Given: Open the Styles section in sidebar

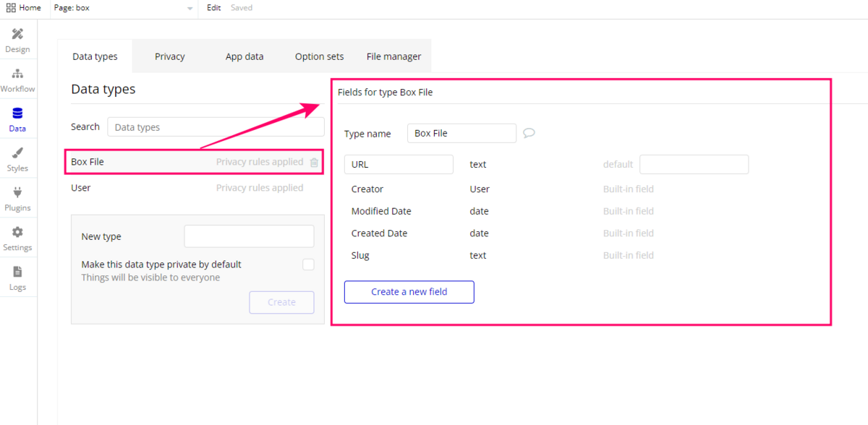Looking at the screenshot, I should point(17,159).
